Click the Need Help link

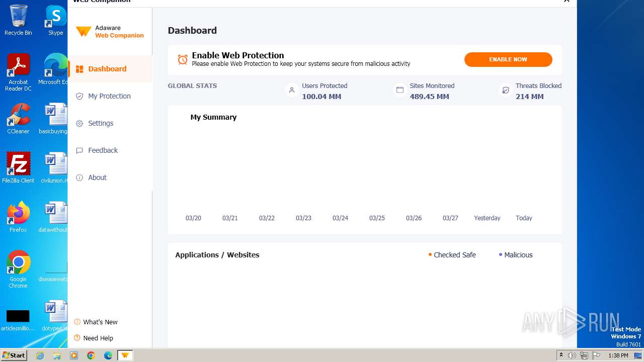pyautogui.click(x=98, y=338)
